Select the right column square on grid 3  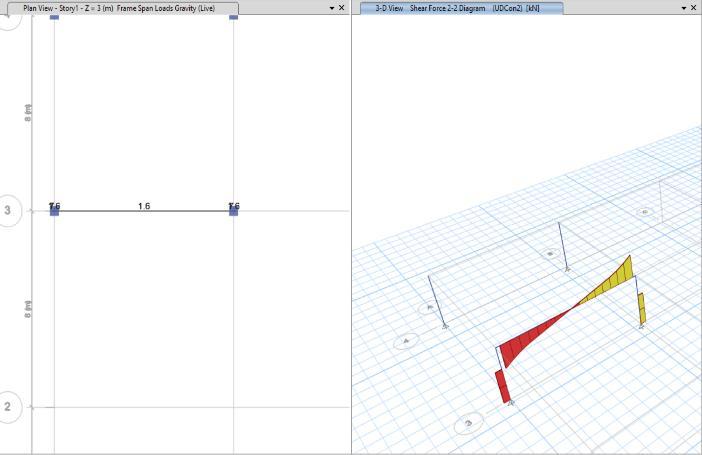click(x=234, y=211)
